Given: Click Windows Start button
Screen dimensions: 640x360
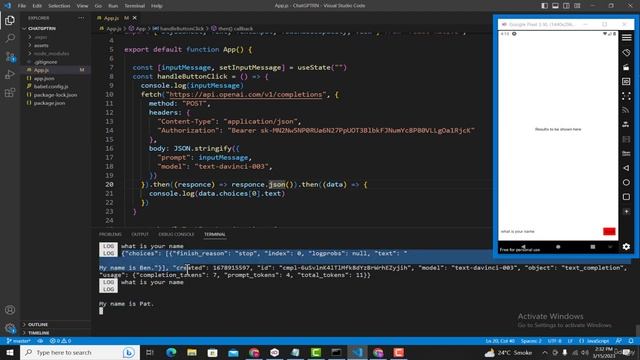Looking at the screenshot, I should [x=10, y=352].
